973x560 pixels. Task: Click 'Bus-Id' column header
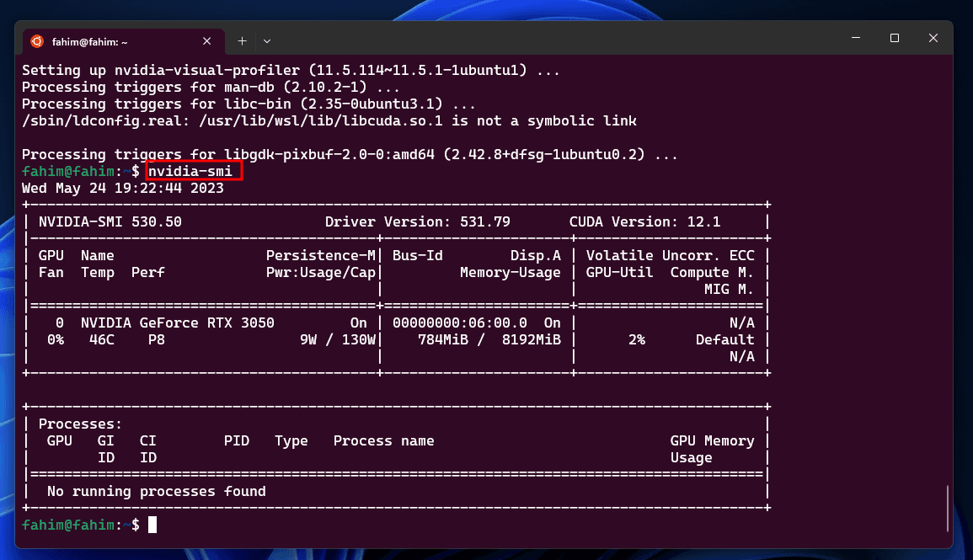[x=418, y=255]
